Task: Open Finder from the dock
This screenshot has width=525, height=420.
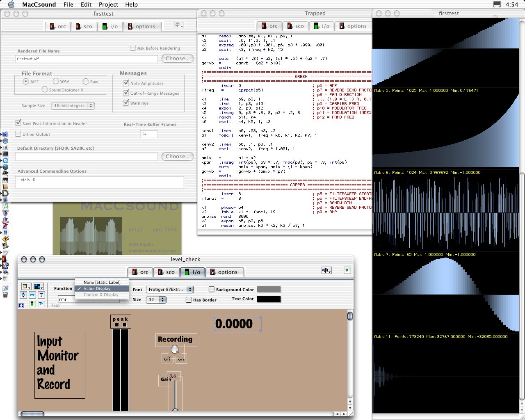Action: [x=5, y=134]
